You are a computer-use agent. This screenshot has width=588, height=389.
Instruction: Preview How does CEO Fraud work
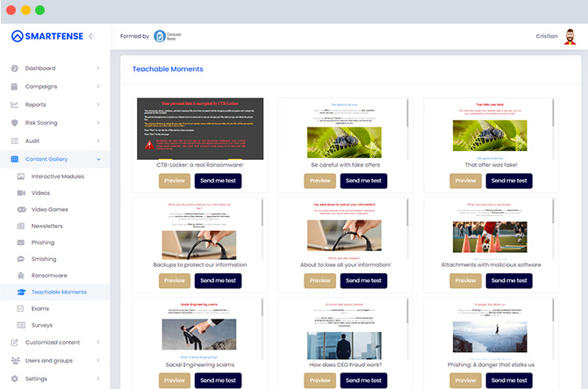(319, 380)
